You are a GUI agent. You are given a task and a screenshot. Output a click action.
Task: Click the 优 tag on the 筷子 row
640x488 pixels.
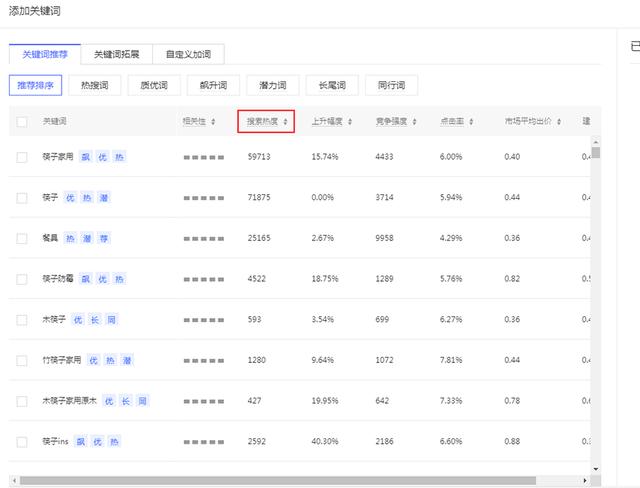pos(70,198)
